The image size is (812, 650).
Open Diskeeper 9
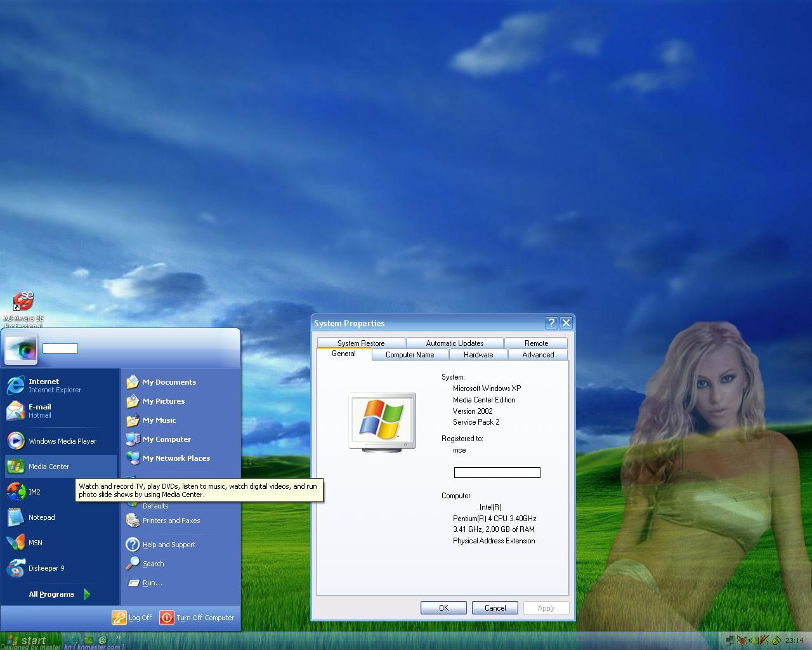point(60,568)
